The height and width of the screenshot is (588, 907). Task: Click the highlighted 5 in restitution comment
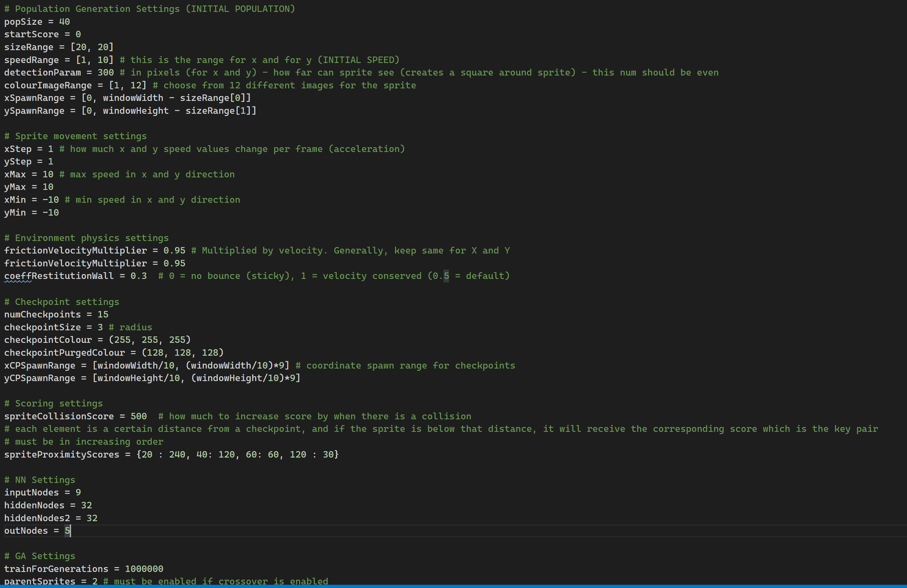446,276
